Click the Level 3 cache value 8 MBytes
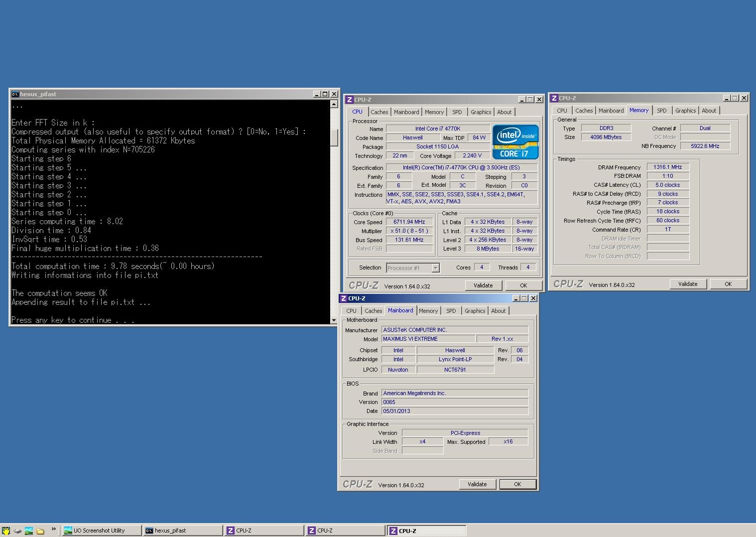756x537 pixels. coord(488,249)
